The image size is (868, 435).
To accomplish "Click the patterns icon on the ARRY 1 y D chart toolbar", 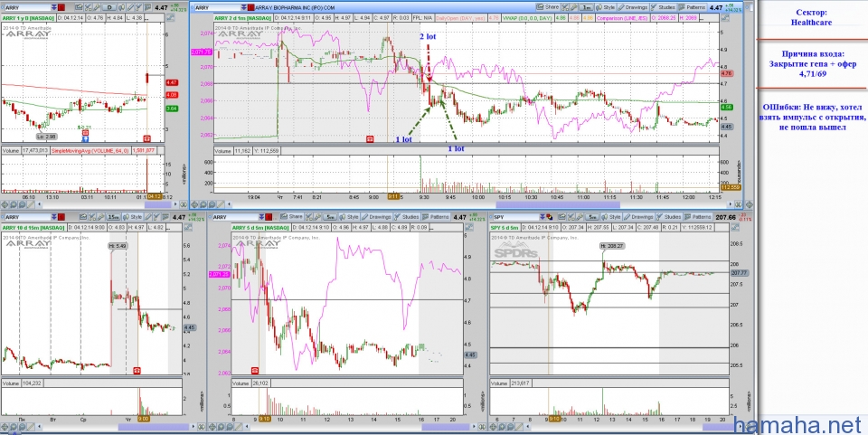I will 147,7.
